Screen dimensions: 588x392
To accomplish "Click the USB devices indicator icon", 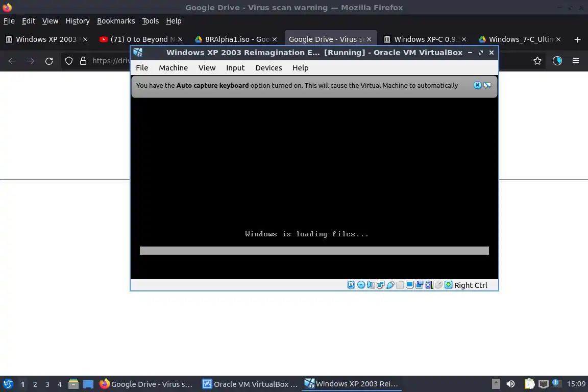I will (x=390, y=285).
